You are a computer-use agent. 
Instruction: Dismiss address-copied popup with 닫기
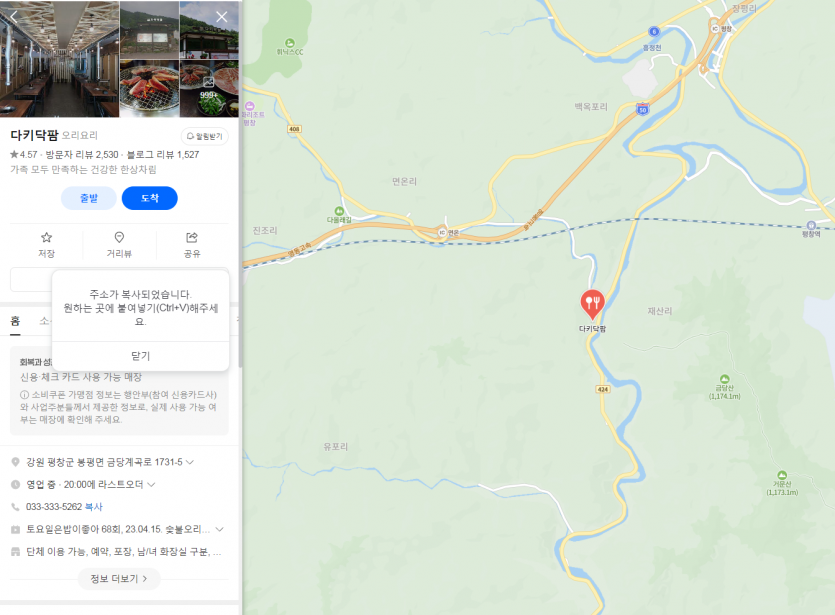(x=141, y=356)
